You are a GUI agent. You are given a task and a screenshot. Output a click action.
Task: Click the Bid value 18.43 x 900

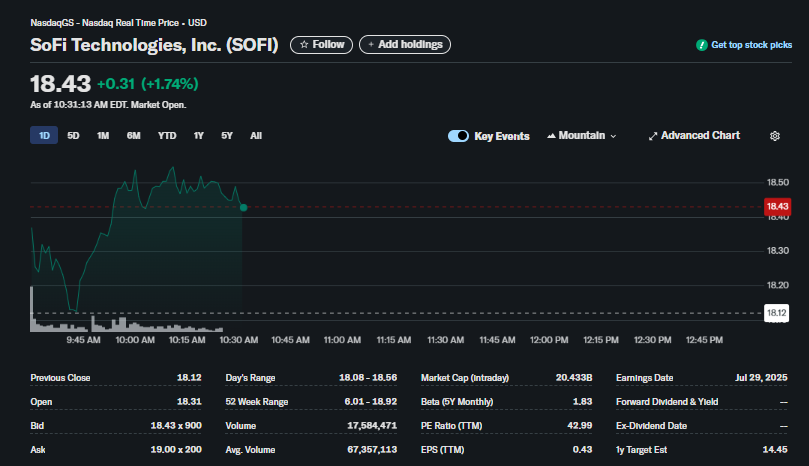176,426
